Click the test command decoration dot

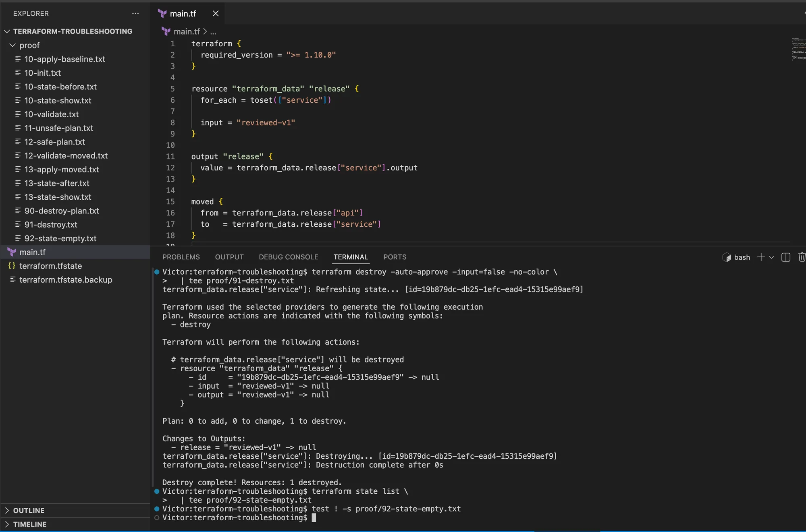click(x=157, y=509)
